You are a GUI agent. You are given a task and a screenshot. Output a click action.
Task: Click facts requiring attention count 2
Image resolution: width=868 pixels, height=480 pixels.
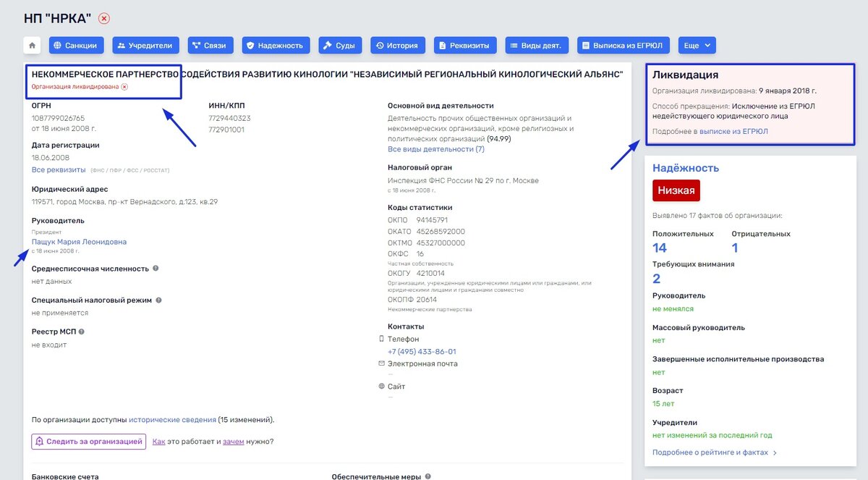click(657, 278)
